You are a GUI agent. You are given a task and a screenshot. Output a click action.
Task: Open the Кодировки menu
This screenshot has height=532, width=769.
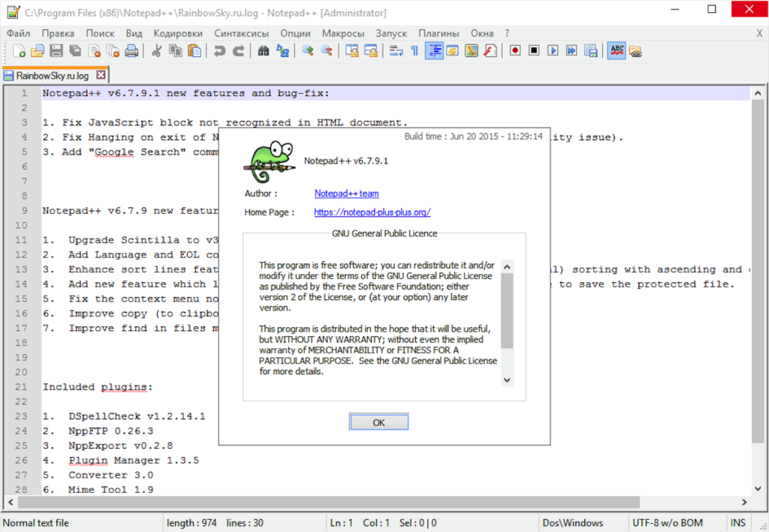tap(178, 33)
